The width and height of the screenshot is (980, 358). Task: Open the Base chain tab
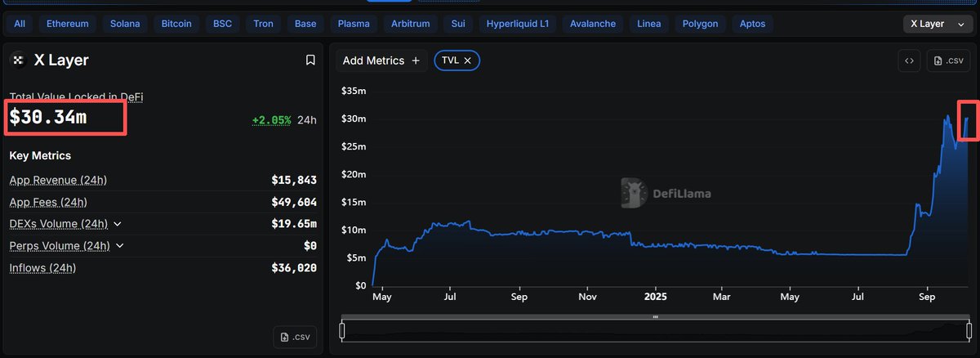coord(305,24)
